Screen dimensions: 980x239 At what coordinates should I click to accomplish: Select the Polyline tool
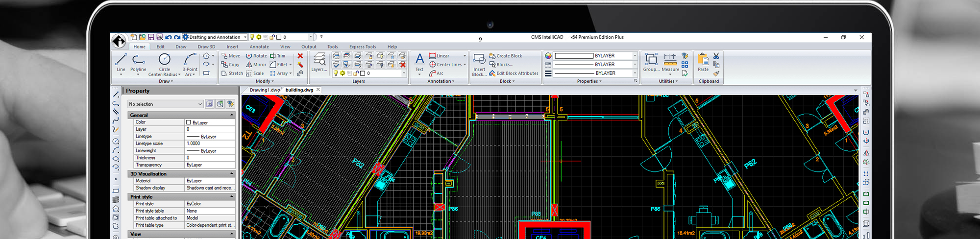click(x=138, y=63)
